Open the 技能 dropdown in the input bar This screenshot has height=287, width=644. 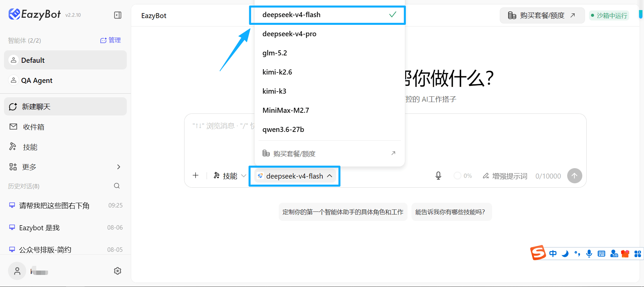[230, 176]
